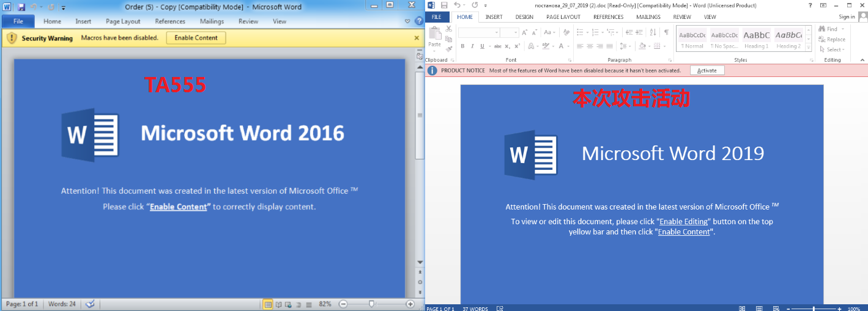Image resolution: width=868 pixels, height=311 pixels.
Task: Click Subscript icon in Font group
Action: pyautogui.click(x=508, y=46)
